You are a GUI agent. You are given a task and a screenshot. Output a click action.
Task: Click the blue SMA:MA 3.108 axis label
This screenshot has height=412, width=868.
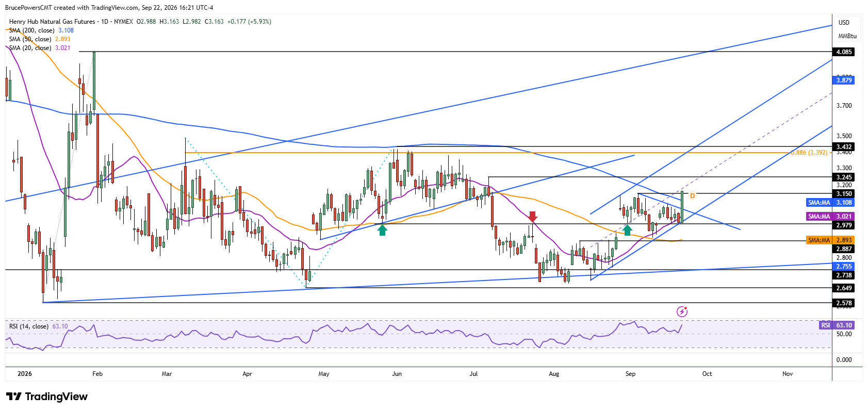[x=830, y=203]
